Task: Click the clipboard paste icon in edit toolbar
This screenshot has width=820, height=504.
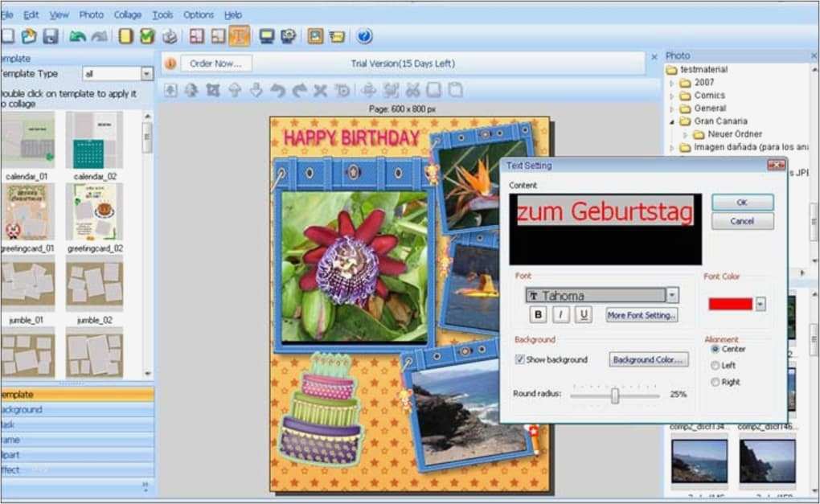Action: click(456, 90)
